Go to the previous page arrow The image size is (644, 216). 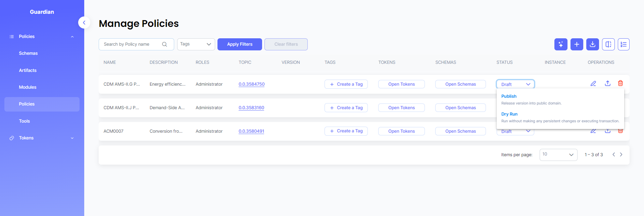coord(613,155)
